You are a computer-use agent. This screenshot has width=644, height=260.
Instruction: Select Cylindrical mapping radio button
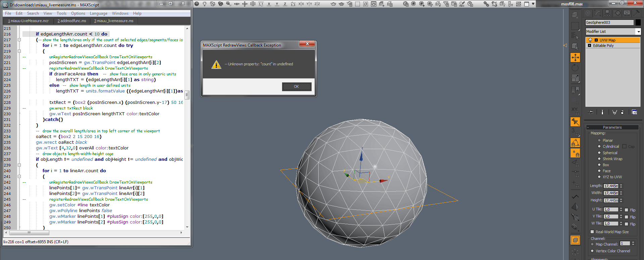(599, 146)
